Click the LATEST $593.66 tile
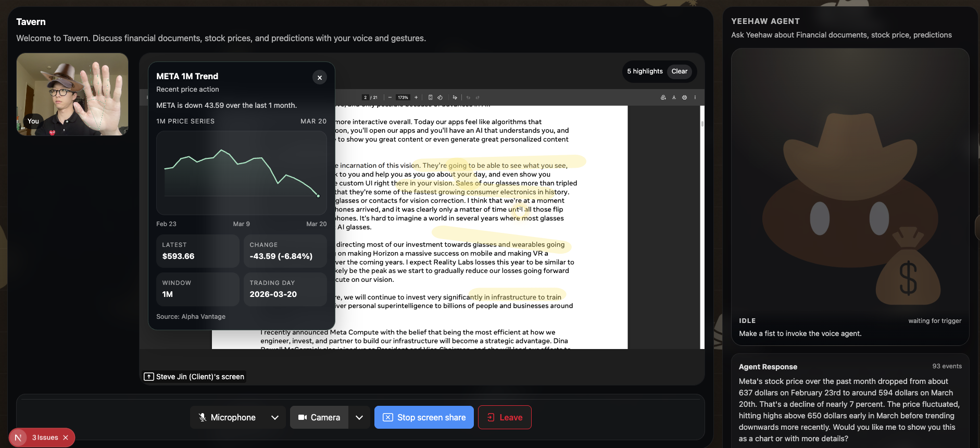980x448 pixels. [198, 251]
